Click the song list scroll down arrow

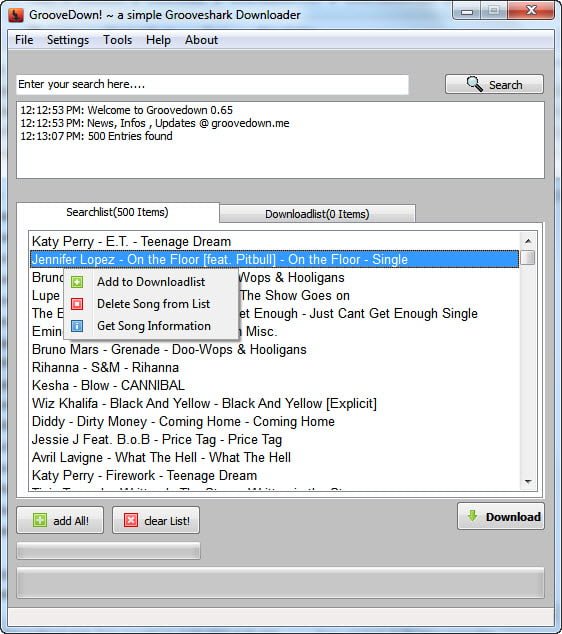click(x=528, y=481)
